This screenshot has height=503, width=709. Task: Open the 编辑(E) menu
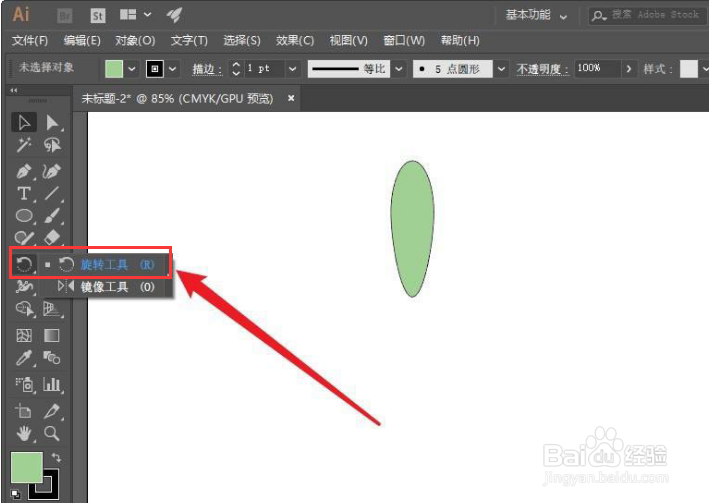[x=82, y=41]
